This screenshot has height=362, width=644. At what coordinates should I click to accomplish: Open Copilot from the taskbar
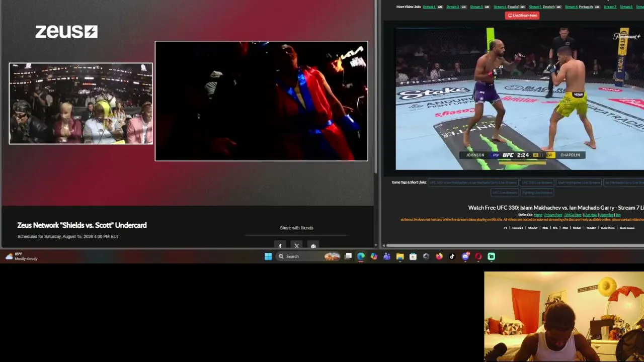tap(374, 256)
